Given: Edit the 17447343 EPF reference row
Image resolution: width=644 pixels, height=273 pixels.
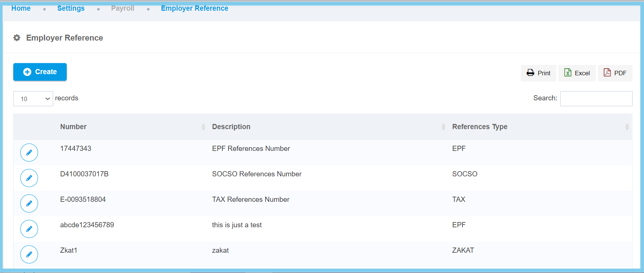Looking at the screenshot, I should tap(29, 152).
